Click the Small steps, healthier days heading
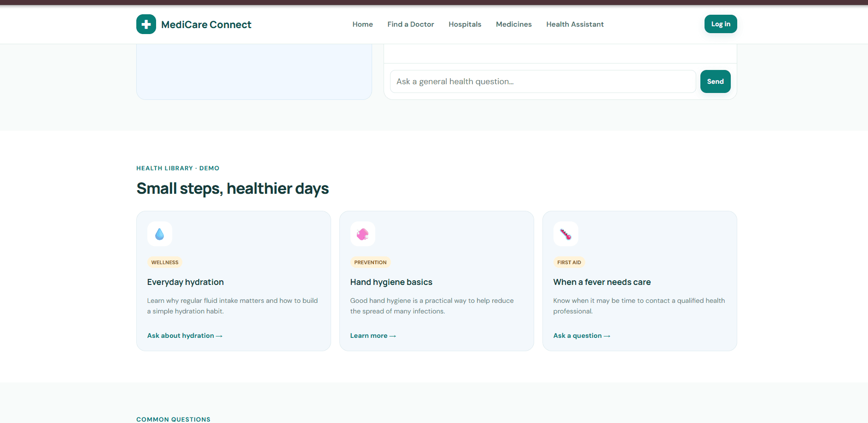The height and width of the screenshot is (423, 868). (233, 189)
